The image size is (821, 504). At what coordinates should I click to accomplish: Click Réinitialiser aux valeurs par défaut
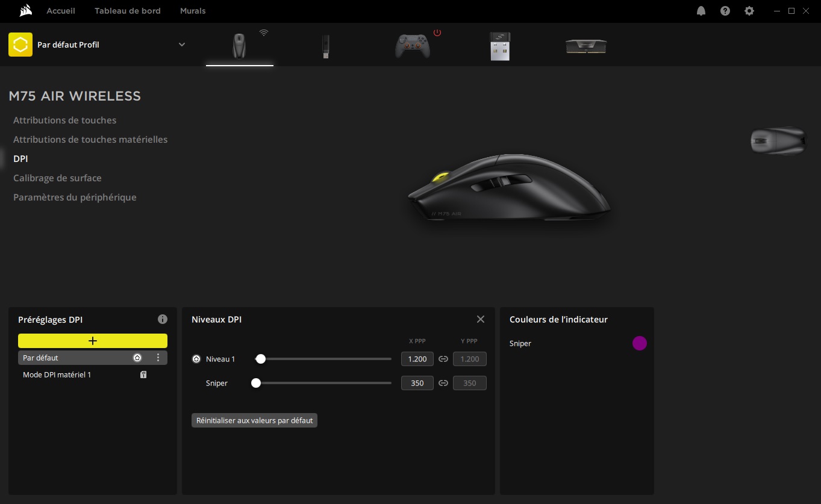254,420
